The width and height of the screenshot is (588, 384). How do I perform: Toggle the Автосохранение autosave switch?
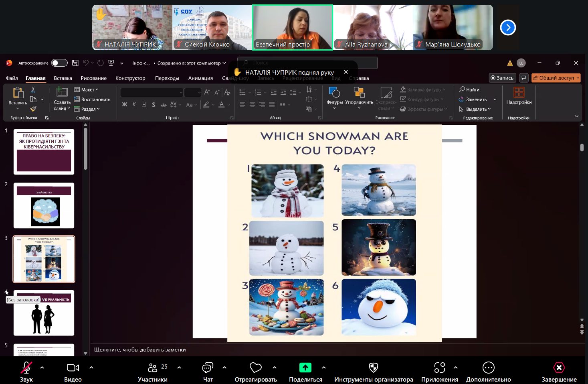(x=59, y=63)
